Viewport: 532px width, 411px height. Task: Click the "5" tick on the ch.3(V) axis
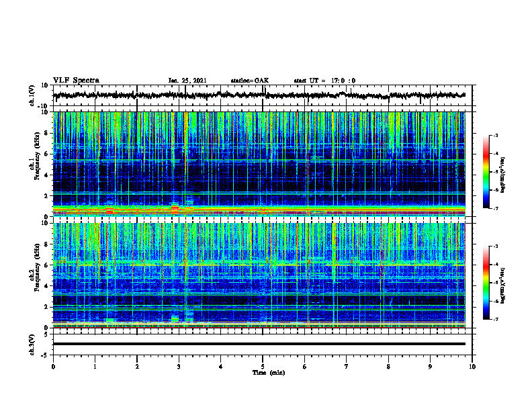[x=47, y=334]
